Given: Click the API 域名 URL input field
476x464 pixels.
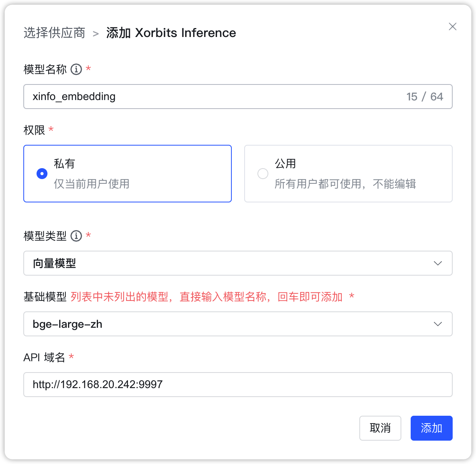Looking at the screenshot, I should coord(237,385).
